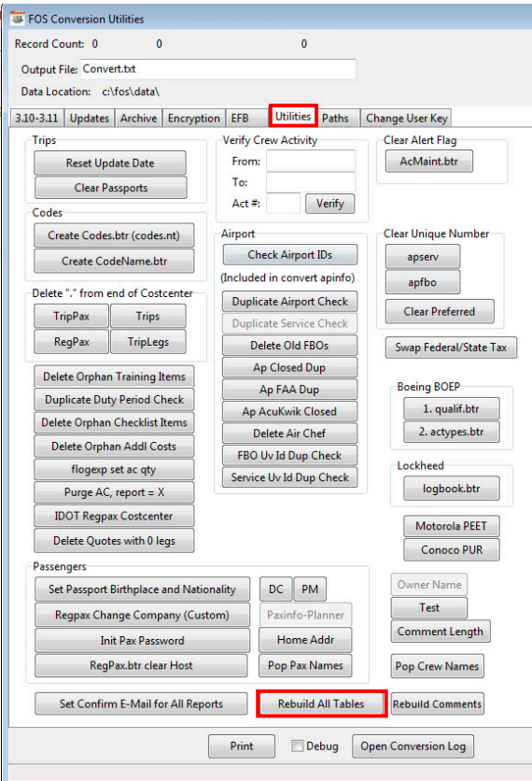The image size is (532, 781).
Task: Click Delete Orphan Training Items
Action: pos(114,376)
